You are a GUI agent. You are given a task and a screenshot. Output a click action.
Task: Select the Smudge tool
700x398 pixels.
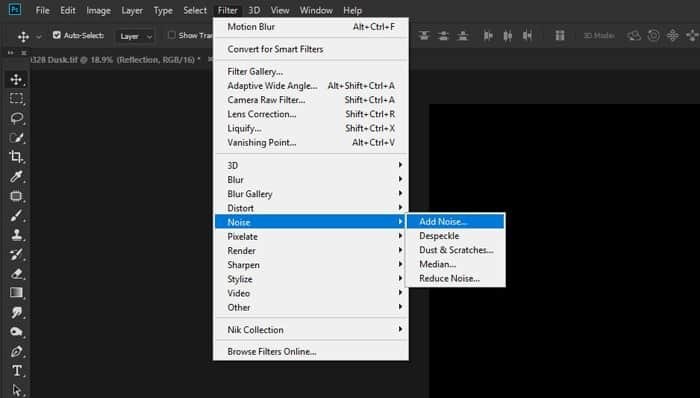pyautogui.click(x=16, y=312)
